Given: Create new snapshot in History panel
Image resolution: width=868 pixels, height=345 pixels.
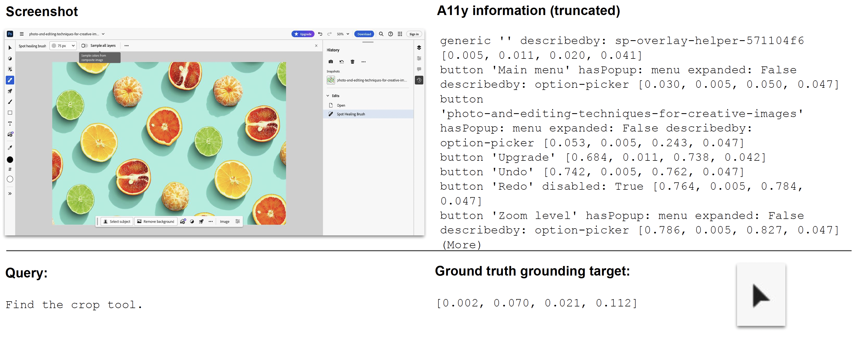Looking at the screenshot, I should [331, 62].
